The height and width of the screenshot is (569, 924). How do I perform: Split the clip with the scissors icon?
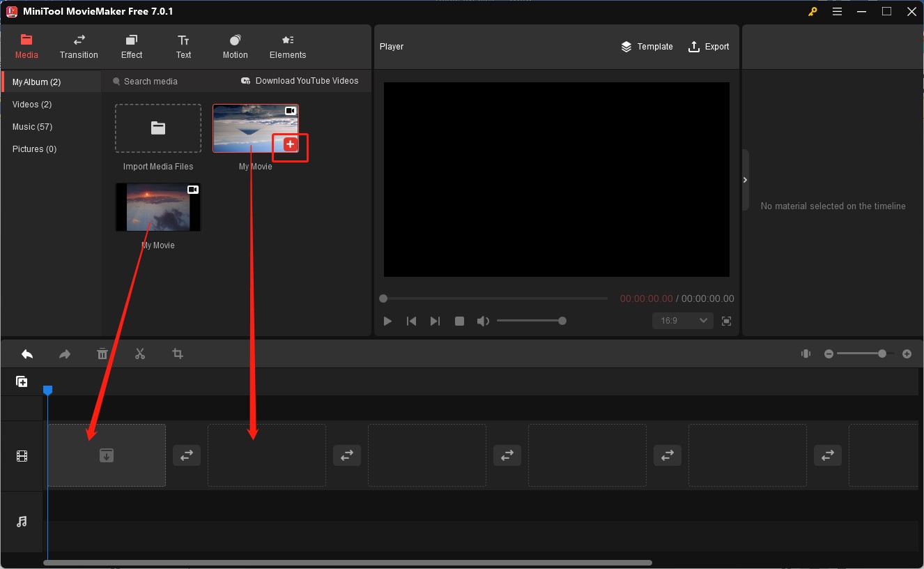tap(140, 354)
